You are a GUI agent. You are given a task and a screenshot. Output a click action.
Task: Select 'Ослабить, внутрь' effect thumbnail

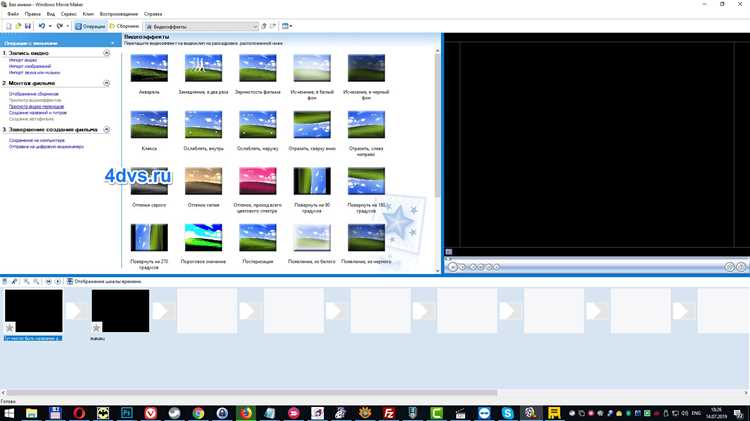203,124
